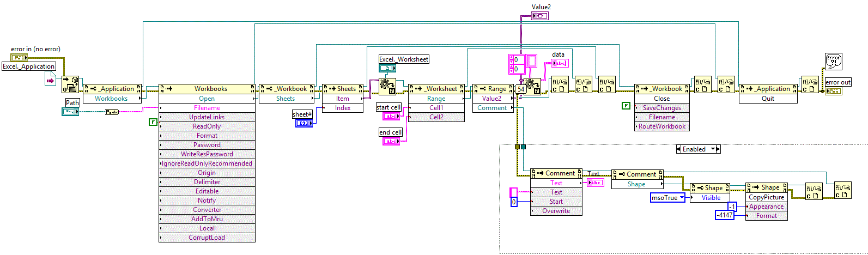Click the 54 type constant near Range
The width and height of the screenshot is (868, 255).
point(520,89)
